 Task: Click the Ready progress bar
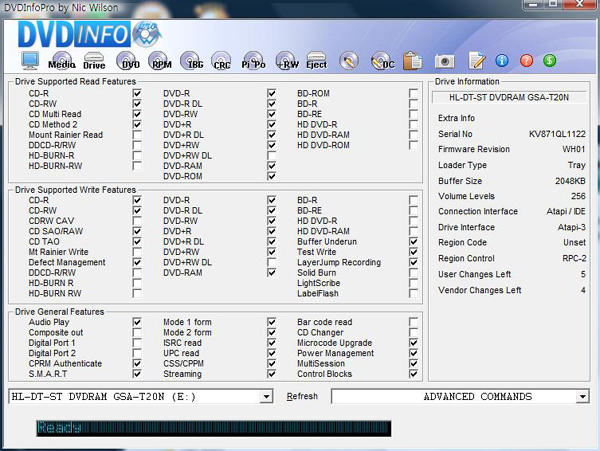pos(214,428)
